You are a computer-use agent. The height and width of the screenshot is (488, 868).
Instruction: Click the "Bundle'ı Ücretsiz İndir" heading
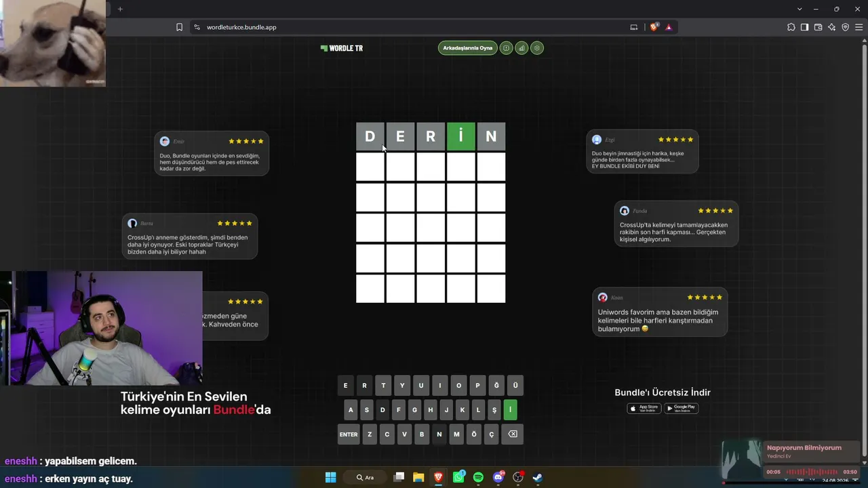coord(663,392)
